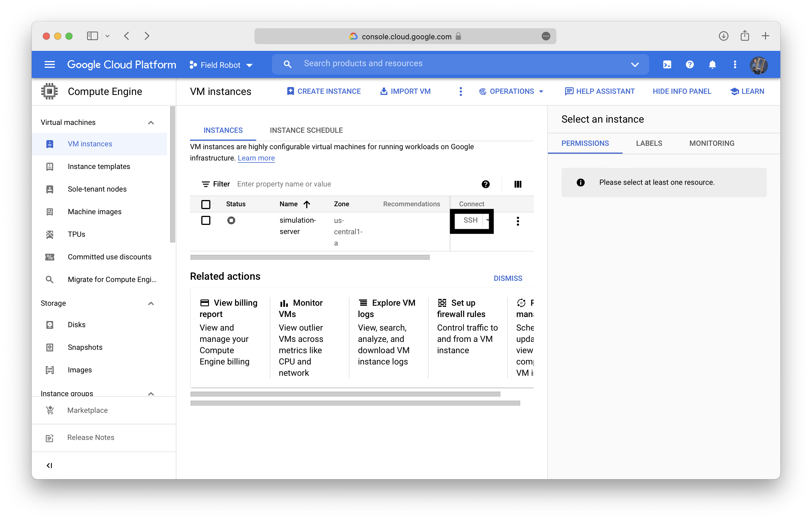Open Safari downloads icon
Screen dimensions: 812x521
coord(723,36)
